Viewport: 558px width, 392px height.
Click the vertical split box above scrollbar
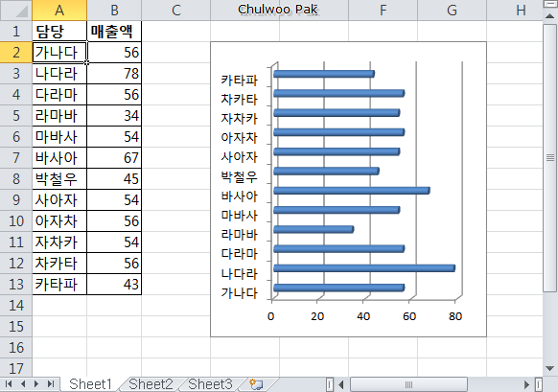pos(549,4)
